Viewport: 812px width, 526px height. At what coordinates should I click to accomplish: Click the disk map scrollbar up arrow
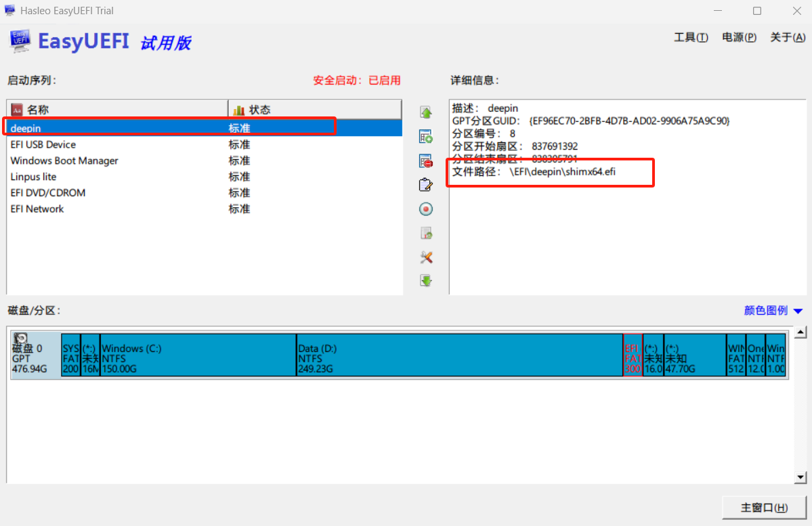(x=800, y=332)
